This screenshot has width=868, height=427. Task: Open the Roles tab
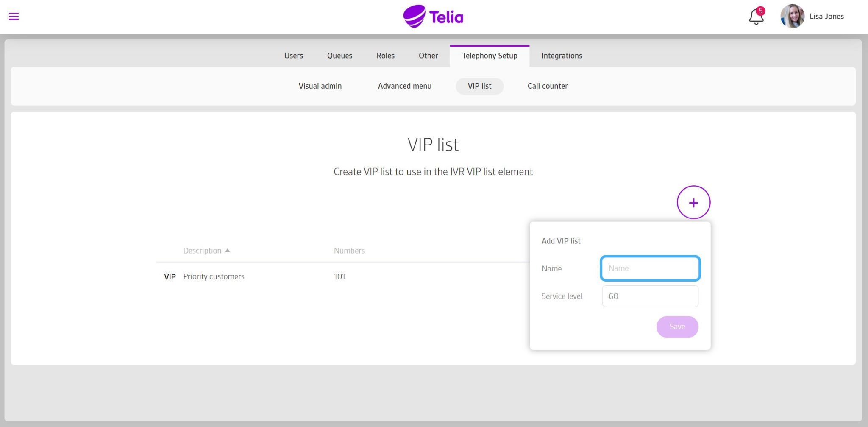(x=385, y=56)
